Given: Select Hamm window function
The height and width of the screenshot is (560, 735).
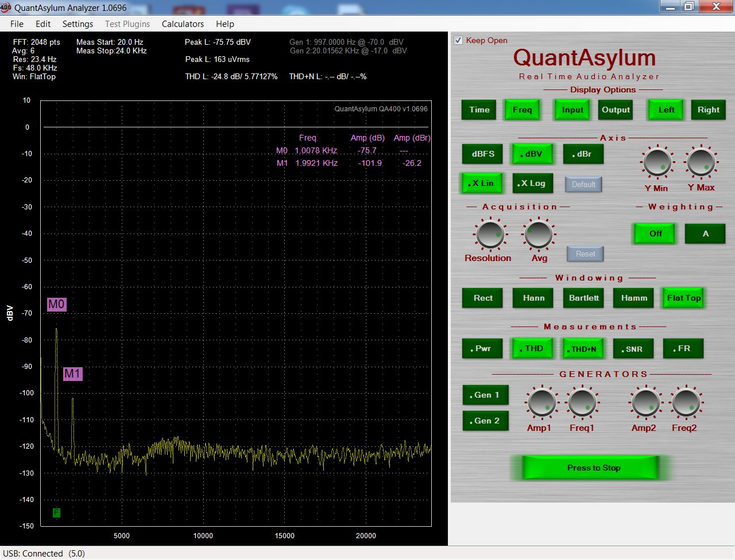Looking at the screenshot, I should coord(634,298).
